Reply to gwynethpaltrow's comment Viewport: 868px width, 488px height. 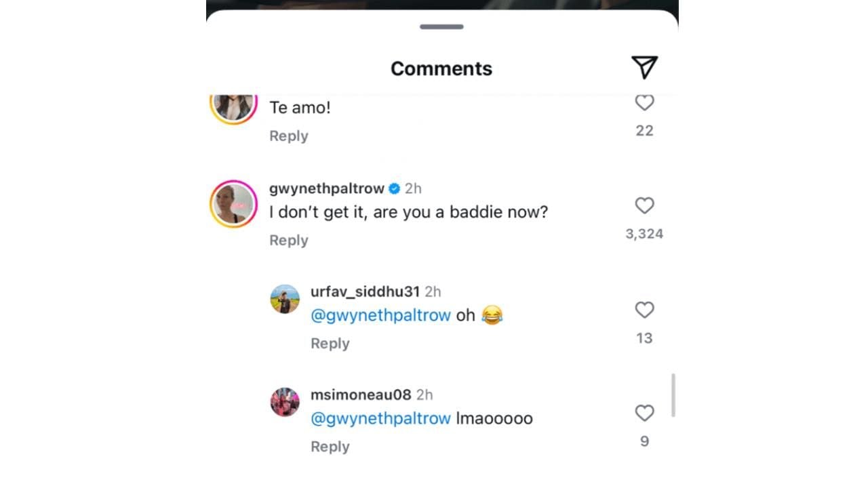pyautogui.click(x=289, y=240)
